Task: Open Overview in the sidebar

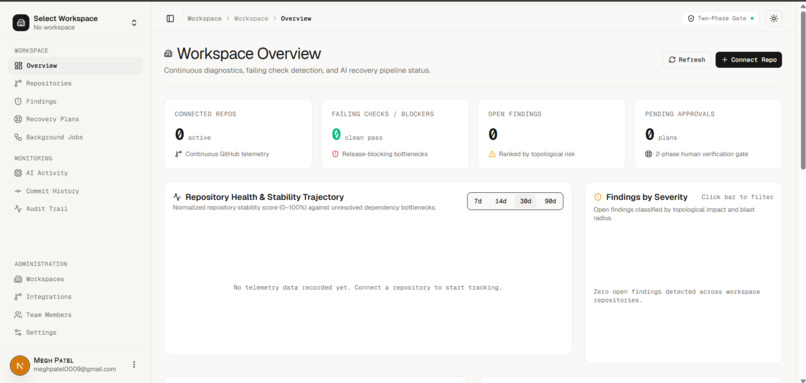Action: [75, 66]
